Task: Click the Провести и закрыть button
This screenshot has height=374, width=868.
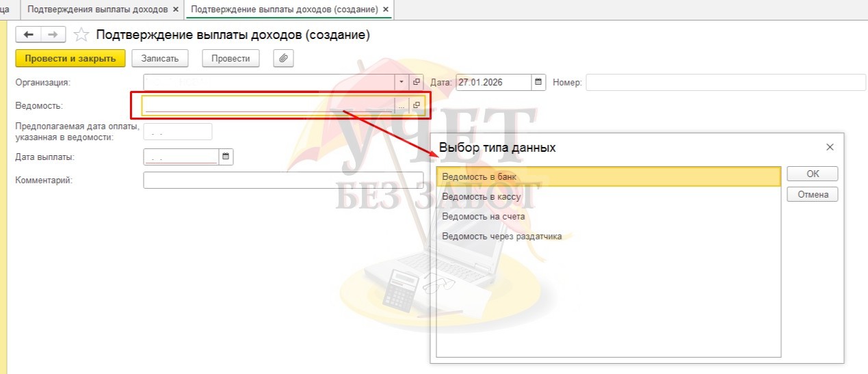Action: point(70,59)
